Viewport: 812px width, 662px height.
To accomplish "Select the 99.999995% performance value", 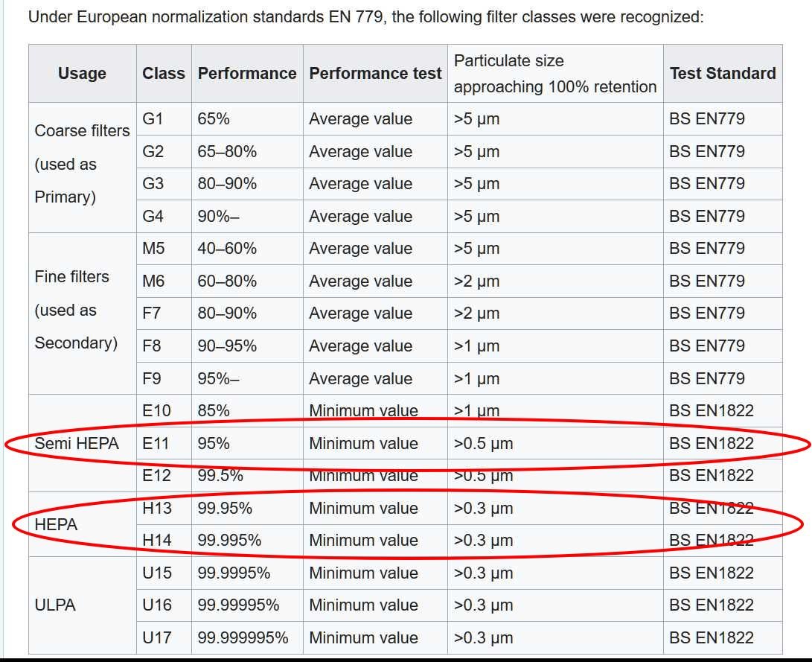I will [243, 638].
